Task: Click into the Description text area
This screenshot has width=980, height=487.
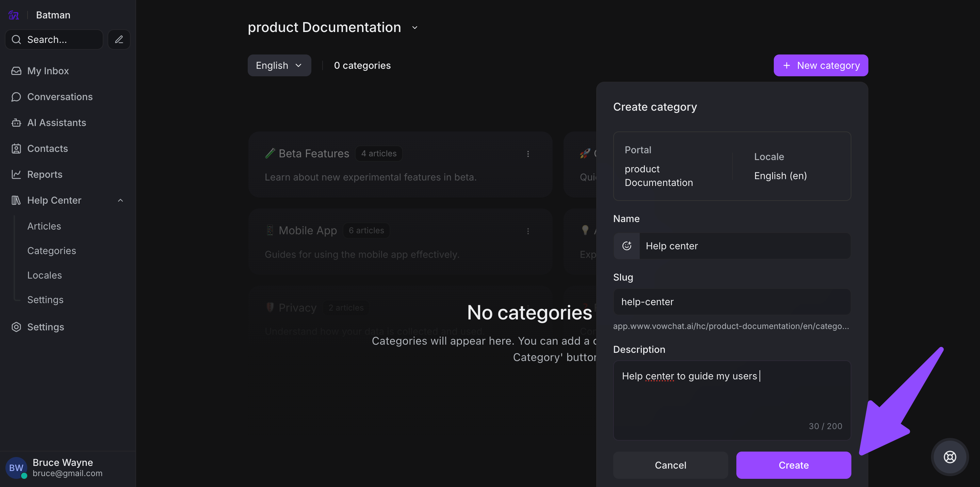Action: pyautogui.click(x=732, y=400)
